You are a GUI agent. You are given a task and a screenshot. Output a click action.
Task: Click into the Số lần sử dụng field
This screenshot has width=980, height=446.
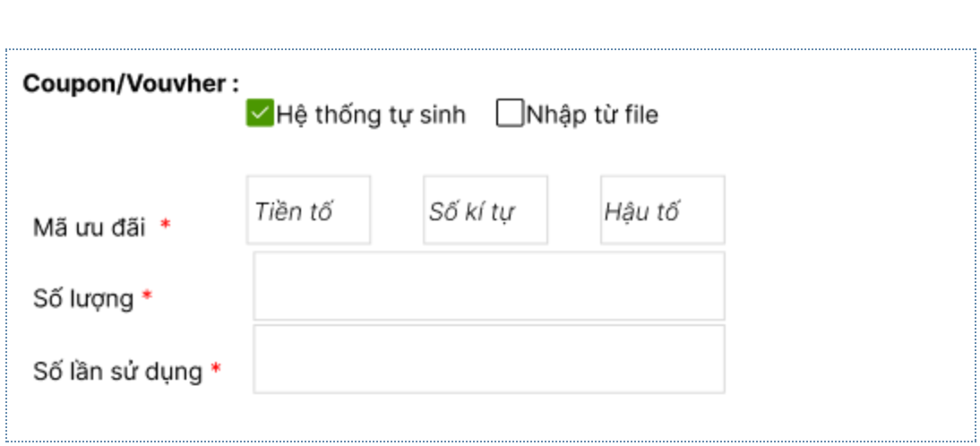pos(488,359)
